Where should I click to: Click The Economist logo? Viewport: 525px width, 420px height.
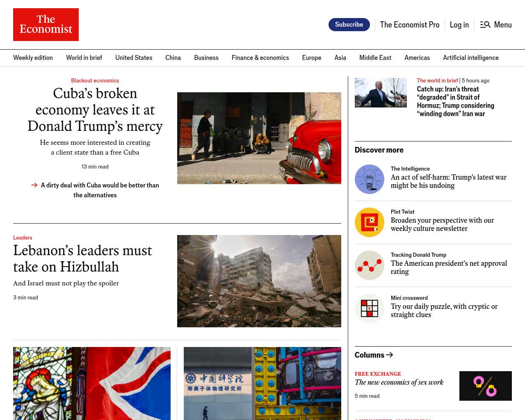click(46, 25)
